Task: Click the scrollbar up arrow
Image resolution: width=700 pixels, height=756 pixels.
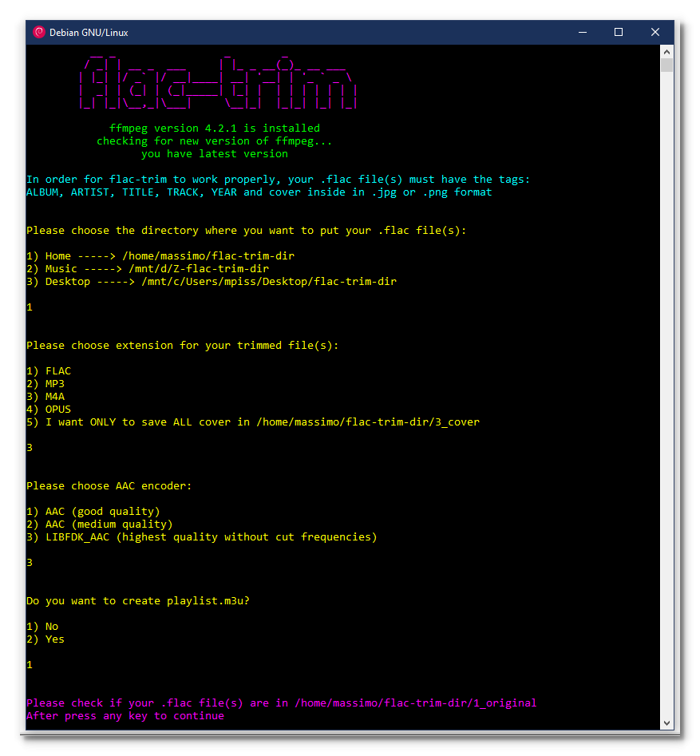Action: point(666,52)
